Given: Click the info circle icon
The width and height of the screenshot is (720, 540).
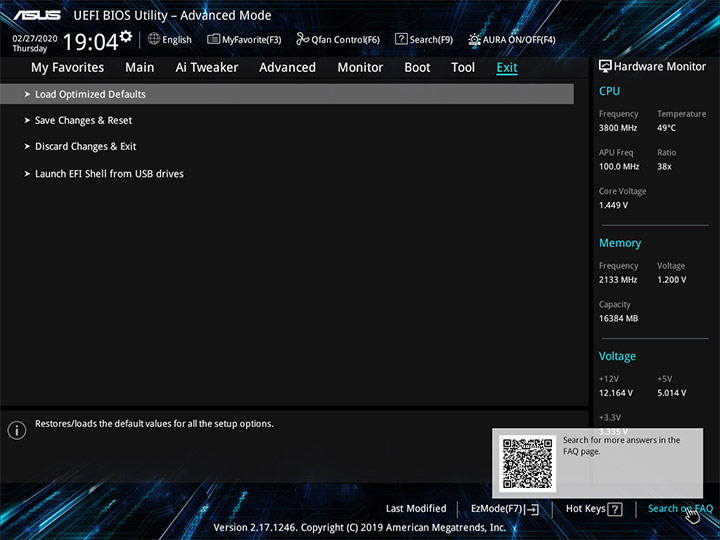Looking at the screenshot, I should coord(17,430).
